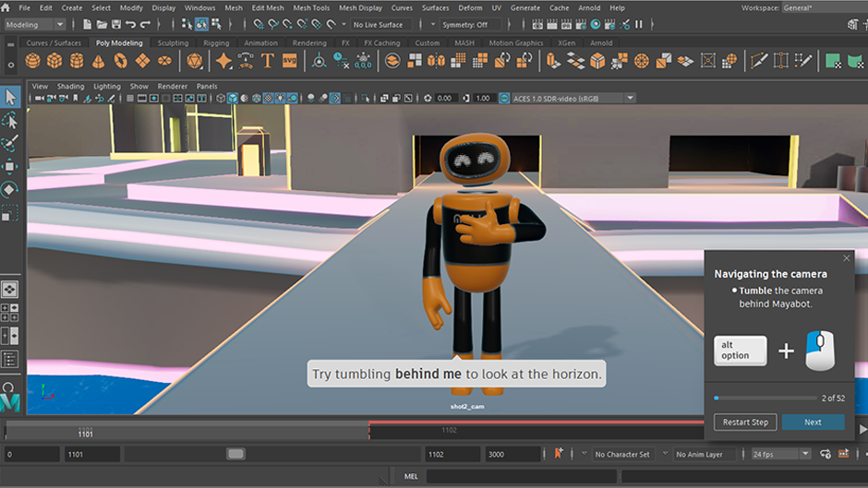Pick the Move tool in the toolbox

(x=10, y=168)
